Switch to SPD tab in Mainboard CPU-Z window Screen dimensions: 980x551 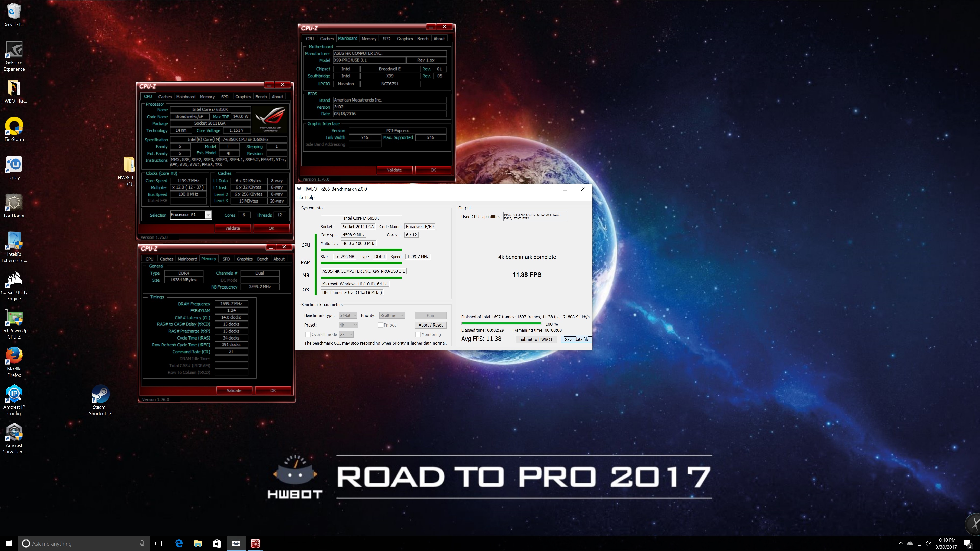[x=387, y=39]
